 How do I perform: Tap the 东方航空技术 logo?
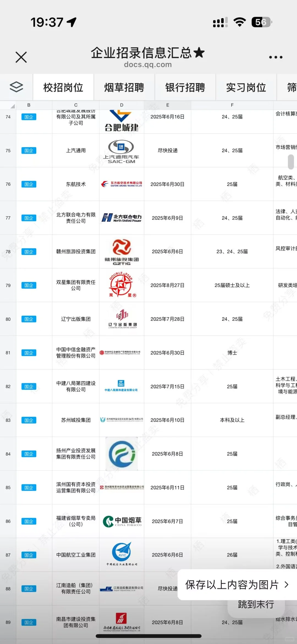pyautogui.click(x=122, y=184)
